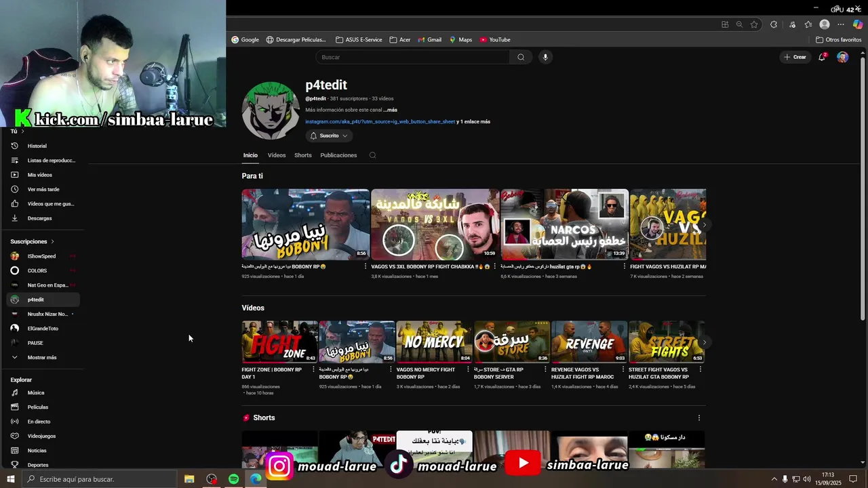Open Películas in Explorar section
868x488 pixels.
pyautogui.click(x=43, y=407)
